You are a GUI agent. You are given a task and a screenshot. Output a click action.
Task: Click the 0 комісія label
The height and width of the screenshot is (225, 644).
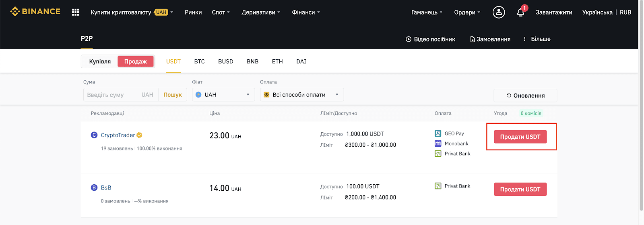click(x=531, y=113)
